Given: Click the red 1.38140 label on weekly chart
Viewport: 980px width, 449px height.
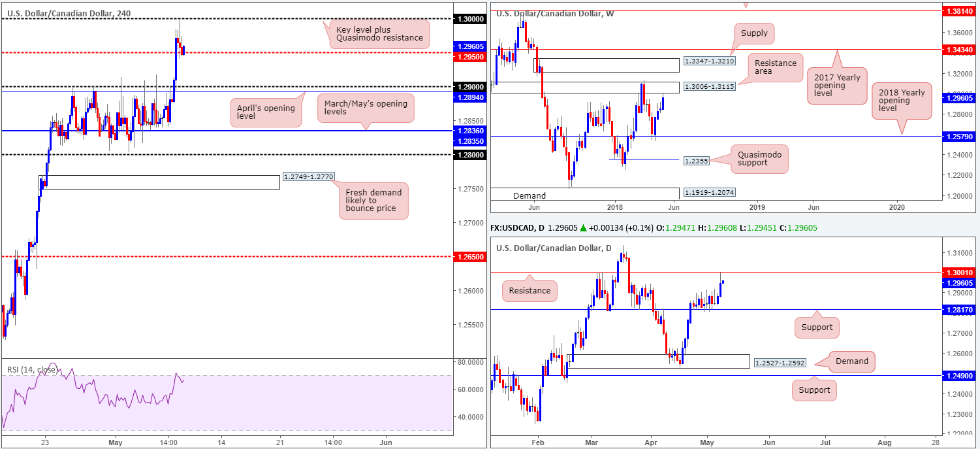Looking at the screenshot, I should 960,11.
